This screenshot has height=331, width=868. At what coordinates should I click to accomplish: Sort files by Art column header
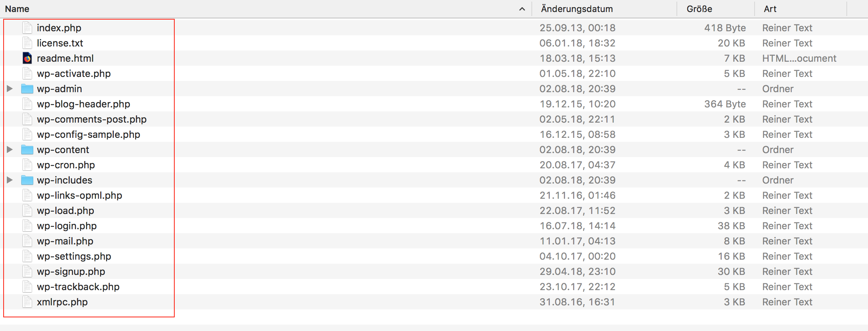point(770,9)
